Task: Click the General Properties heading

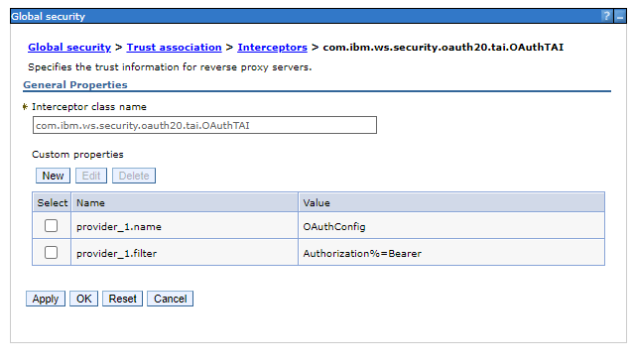Action: point(75,85)
